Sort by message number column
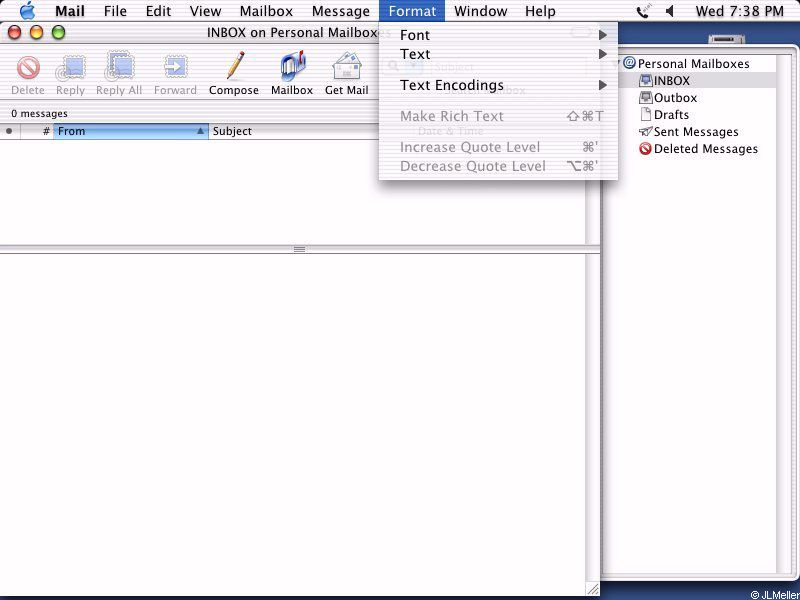Image resolution: width=800 pixels, height=600 pixels. [37, 131]
